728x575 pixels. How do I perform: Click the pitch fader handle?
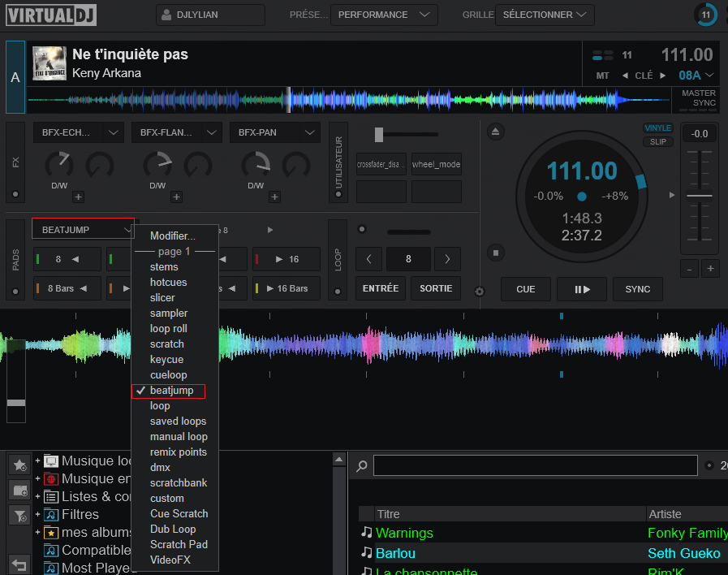coord(700,196)
